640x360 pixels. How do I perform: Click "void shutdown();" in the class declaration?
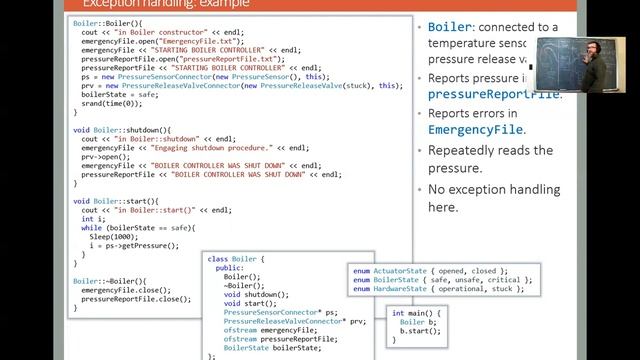click(x=256, y=295)
